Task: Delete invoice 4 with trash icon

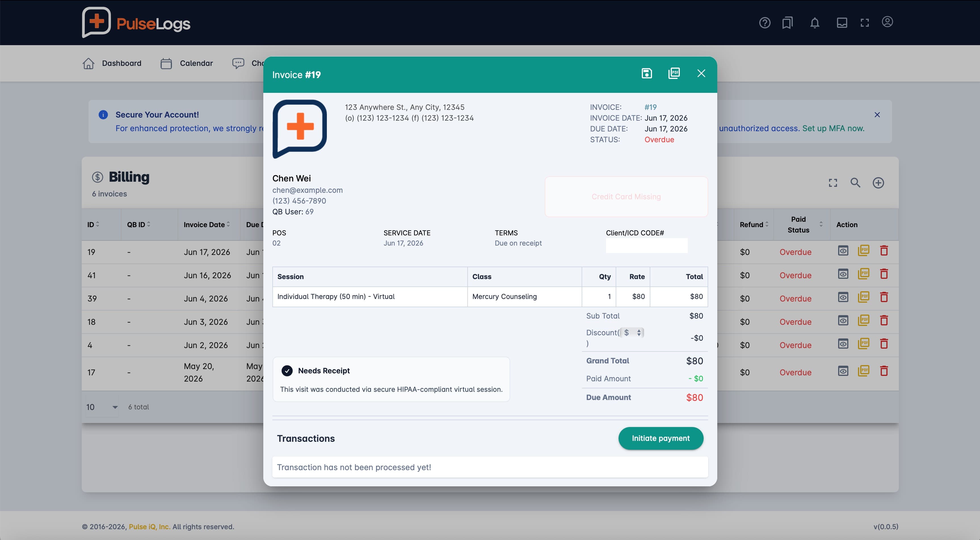Action: [x=884, y=343]
